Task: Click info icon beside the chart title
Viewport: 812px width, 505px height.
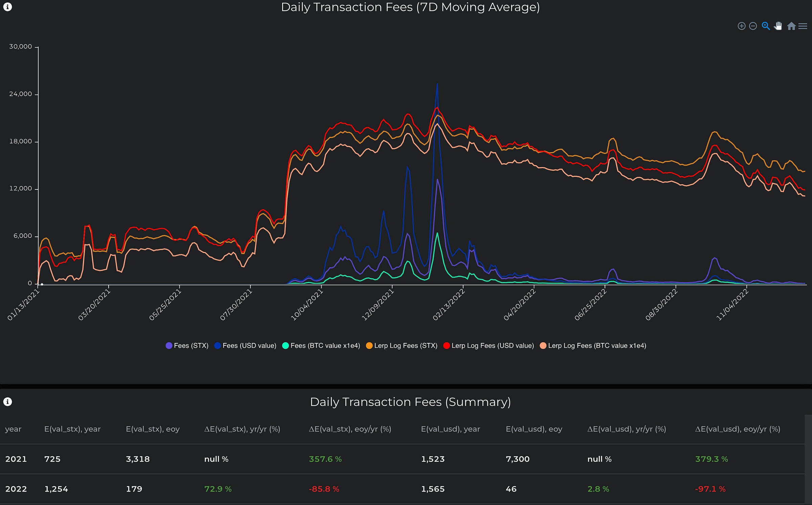Action: point(7,7)
